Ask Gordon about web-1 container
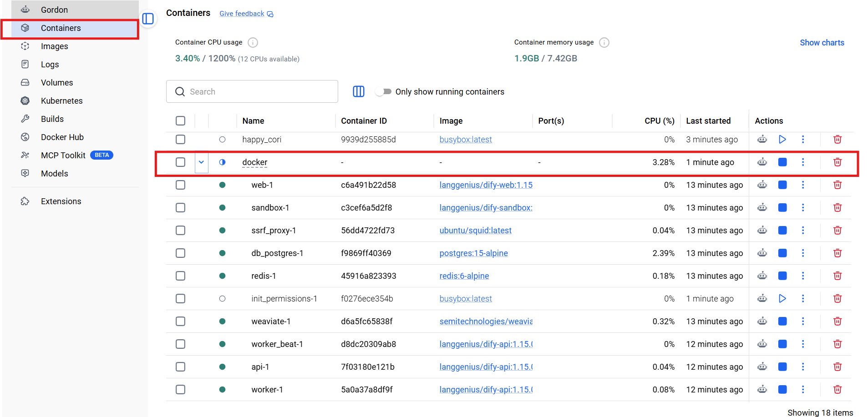This screenshot has width=868, height=417. click(762, 185)
